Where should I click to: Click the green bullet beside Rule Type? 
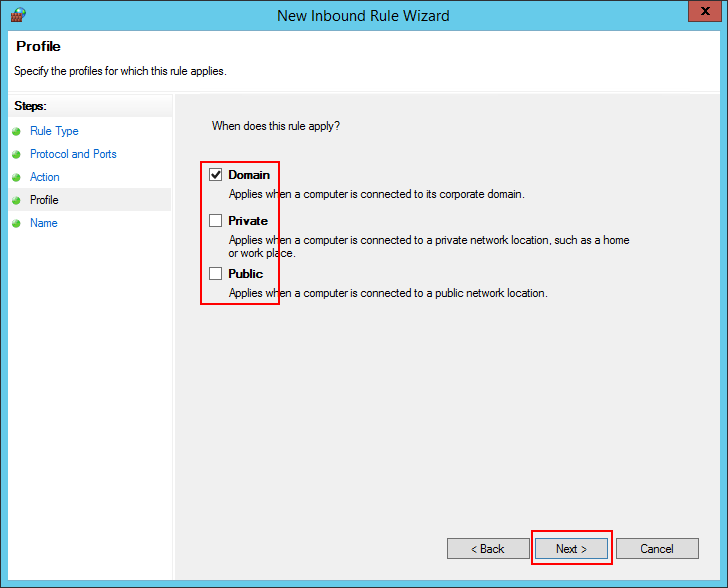pos(16,132)
